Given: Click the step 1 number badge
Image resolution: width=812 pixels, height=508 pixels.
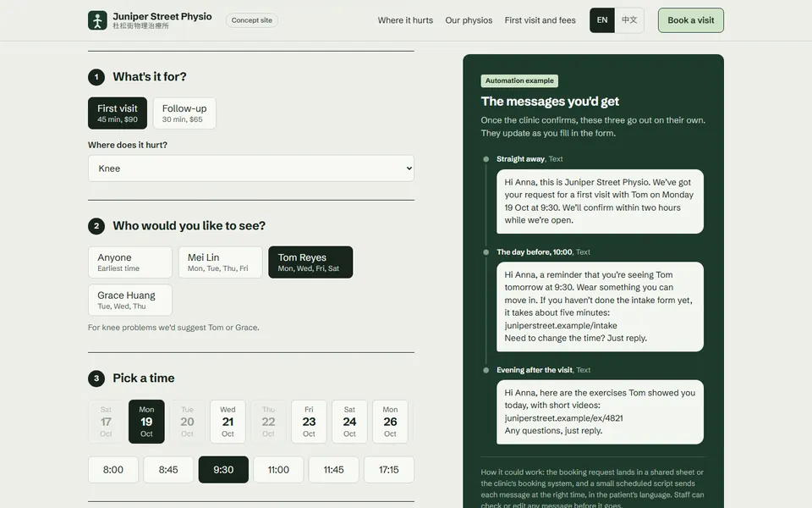Looking at the screenshot, I should point(96,77).
